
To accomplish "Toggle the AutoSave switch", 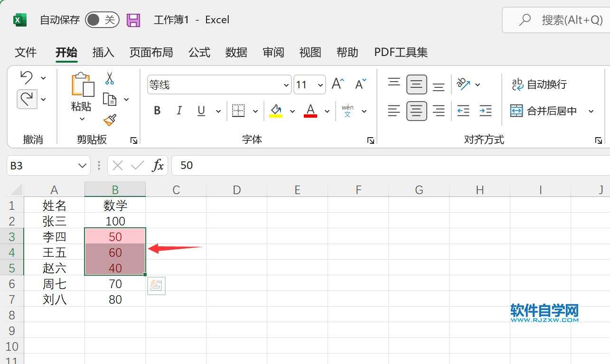I will 102,20.
